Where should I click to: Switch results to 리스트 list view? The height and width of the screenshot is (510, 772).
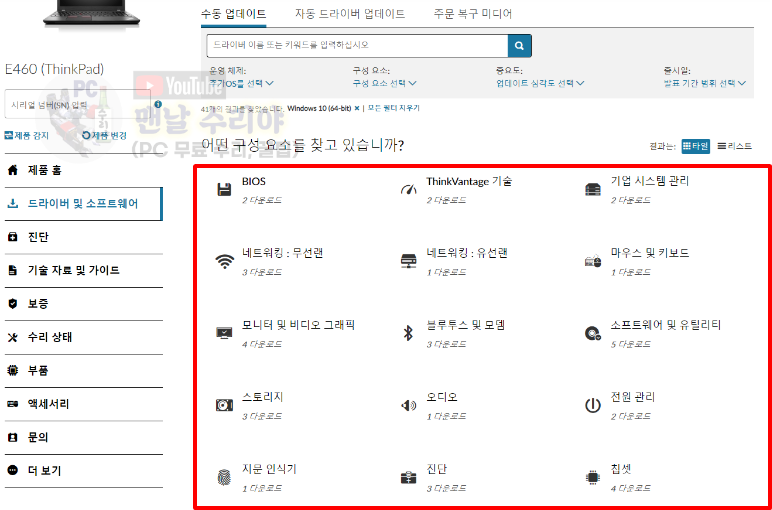(x=735, y=146)
